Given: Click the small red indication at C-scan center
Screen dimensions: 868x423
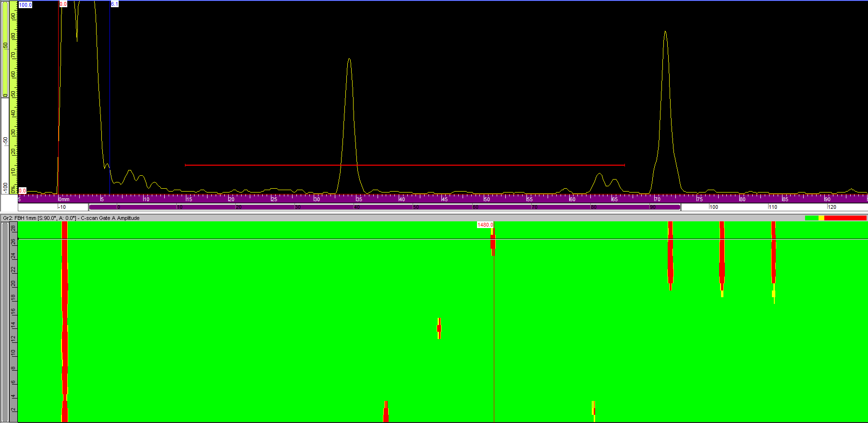Looking at the screenshot, I should click(439, 328).
